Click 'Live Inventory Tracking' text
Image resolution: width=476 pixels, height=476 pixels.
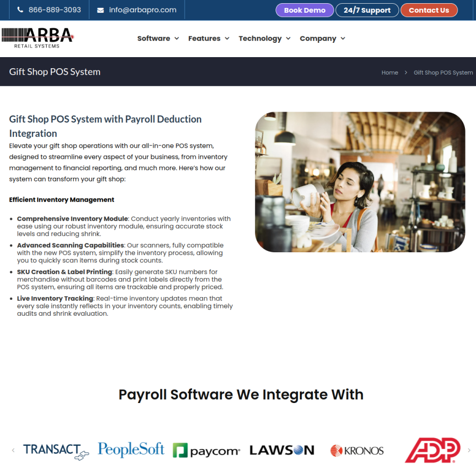pyautogui.click(x=55, y=298)
